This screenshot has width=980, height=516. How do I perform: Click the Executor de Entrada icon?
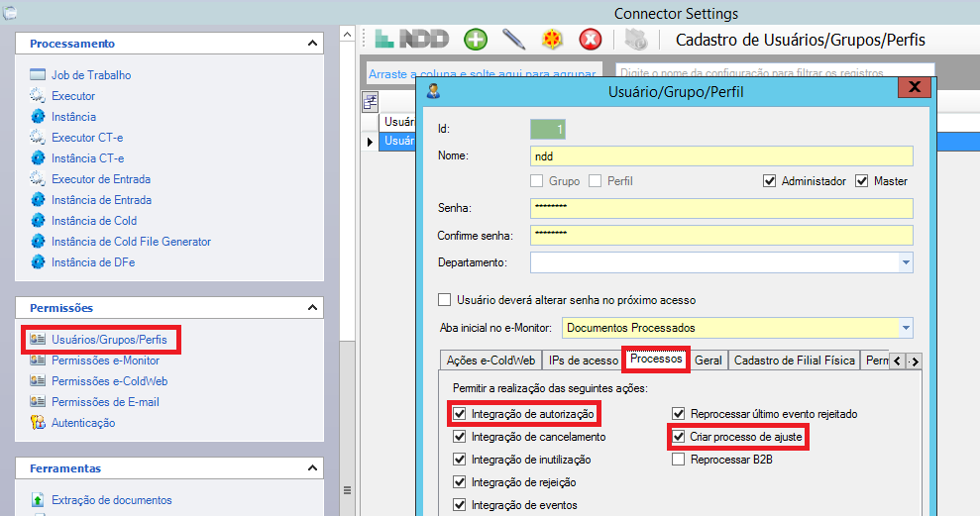38,178
